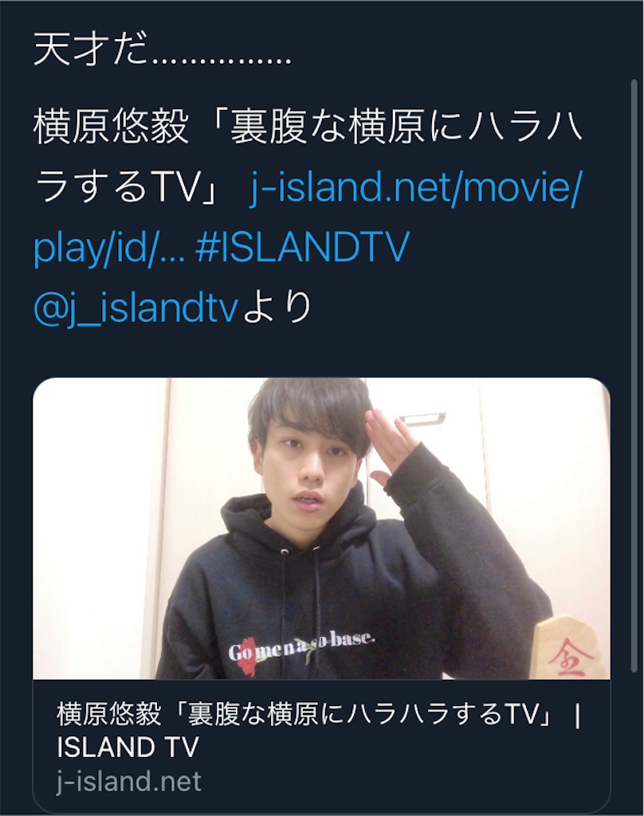
Task: Open the #ISLANDTV hashtag
Action: (303, 246)
